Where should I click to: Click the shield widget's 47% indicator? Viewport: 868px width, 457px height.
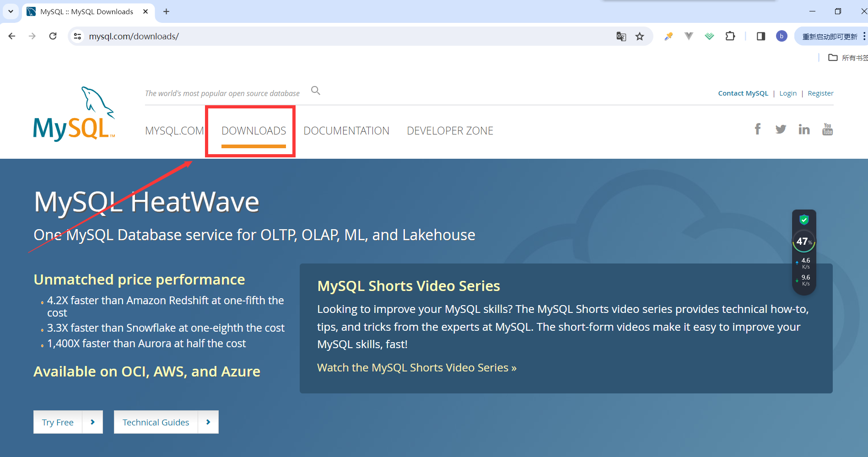tap(804, 241)
